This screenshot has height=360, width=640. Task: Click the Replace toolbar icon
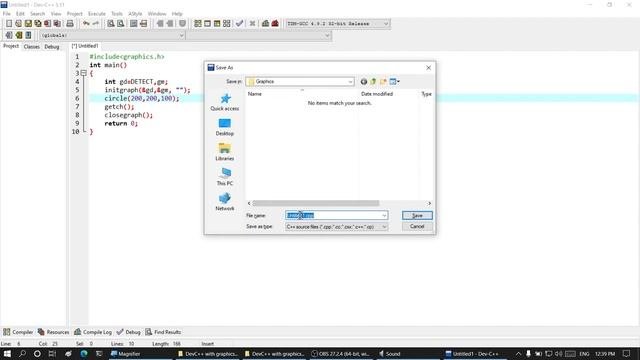pos(120,24)
